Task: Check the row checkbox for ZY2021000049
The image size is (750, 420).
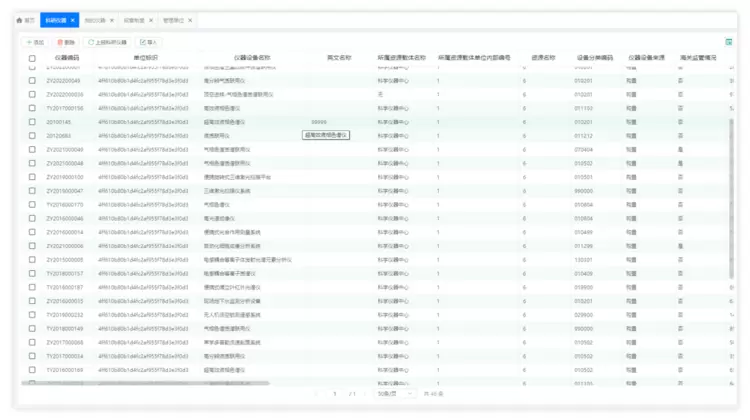Action: tap(32, 163)
